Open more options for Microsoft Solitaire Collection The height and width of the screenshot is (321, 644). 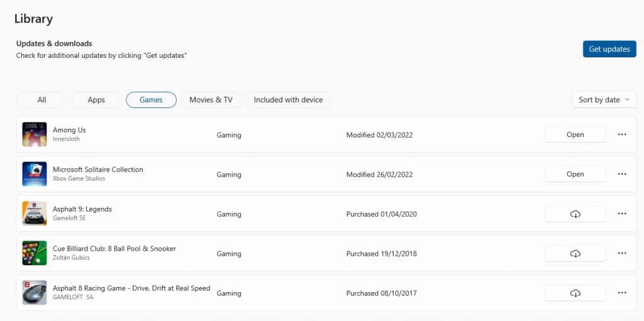(622, 174)
